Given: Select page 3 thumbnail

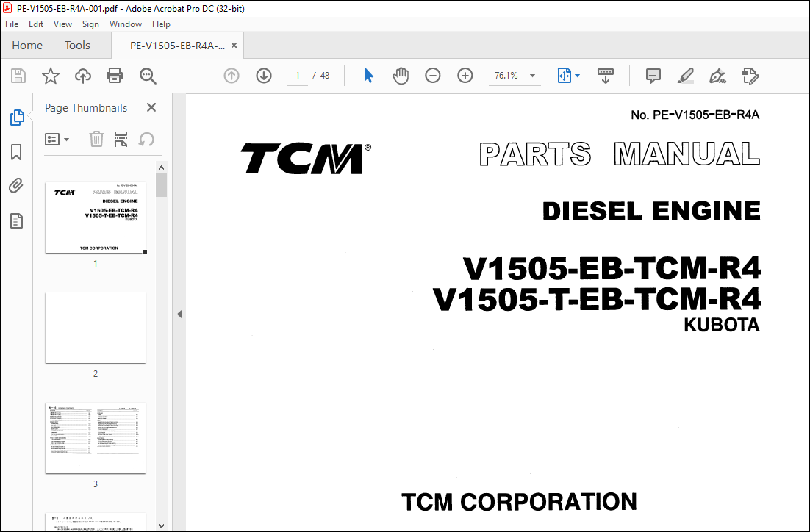Looking at the screenshot, I should click(x=96, y=438).
